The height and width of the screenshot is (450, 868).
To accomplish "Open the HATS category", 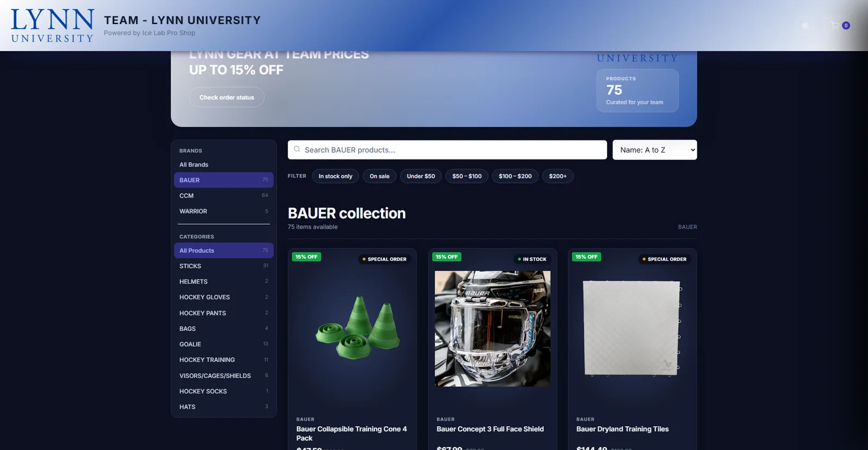I will coord(224,407).
